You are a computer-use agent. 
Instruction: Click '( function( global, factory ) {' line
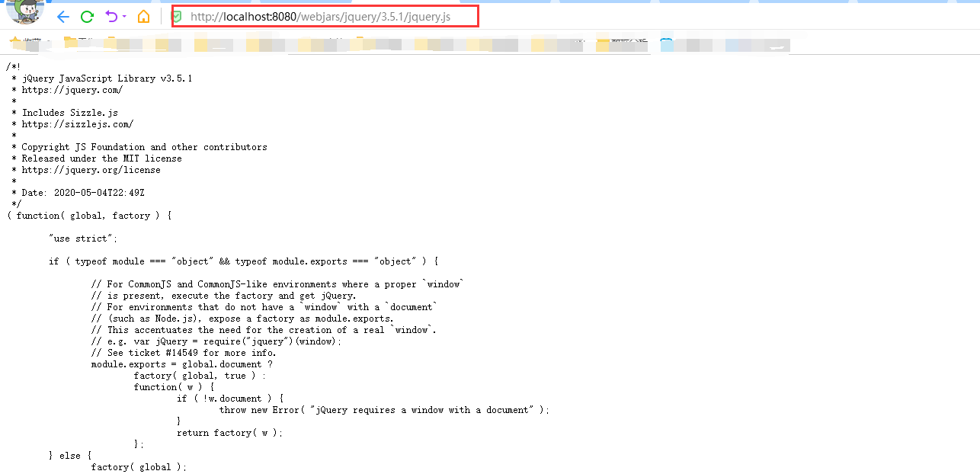(88, 216)
